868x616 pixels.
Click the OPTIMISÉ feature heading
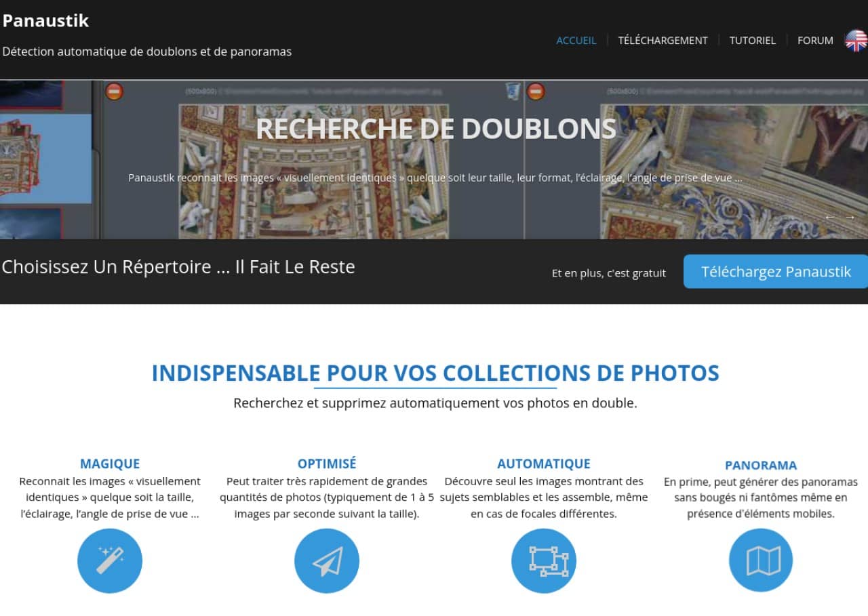327,464
